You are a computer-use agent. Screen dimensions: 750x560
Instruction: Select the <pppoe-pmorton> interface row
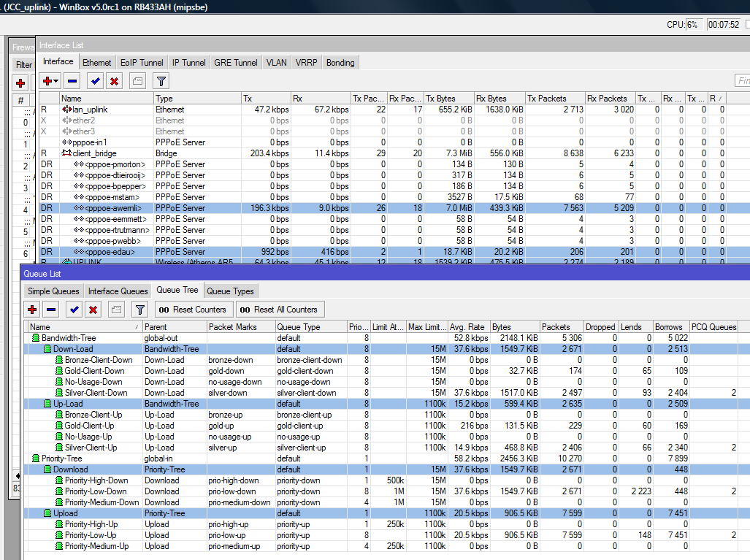pyautogui.click(x=394, y=164)
